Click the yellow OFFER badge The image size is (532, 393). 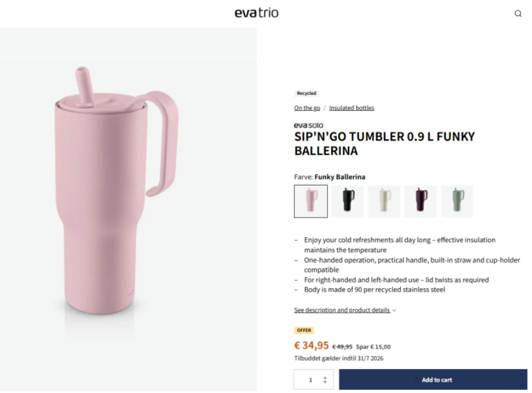[304, 330]
